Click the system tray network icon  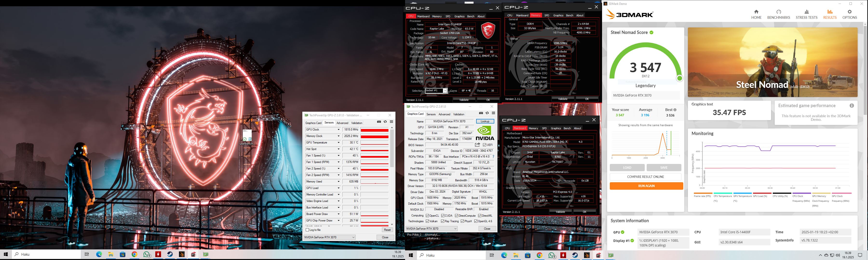click(832, 255)
